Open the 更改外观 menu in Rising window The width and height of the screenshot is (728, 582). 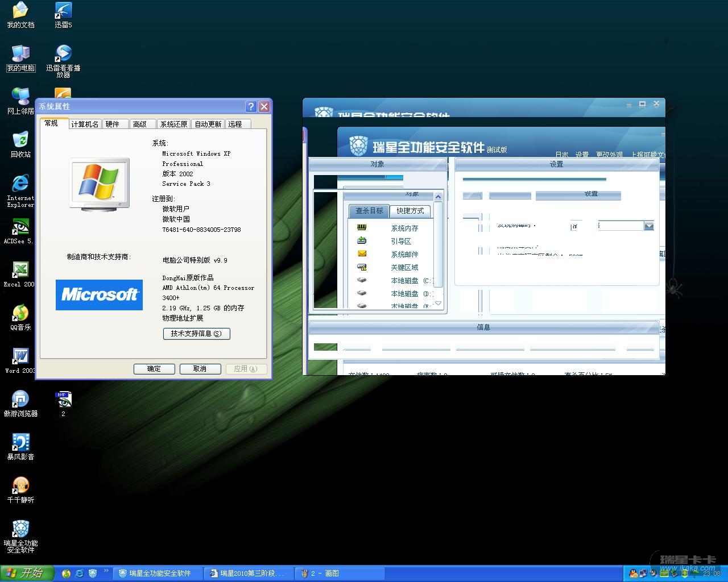pos(609,155)
